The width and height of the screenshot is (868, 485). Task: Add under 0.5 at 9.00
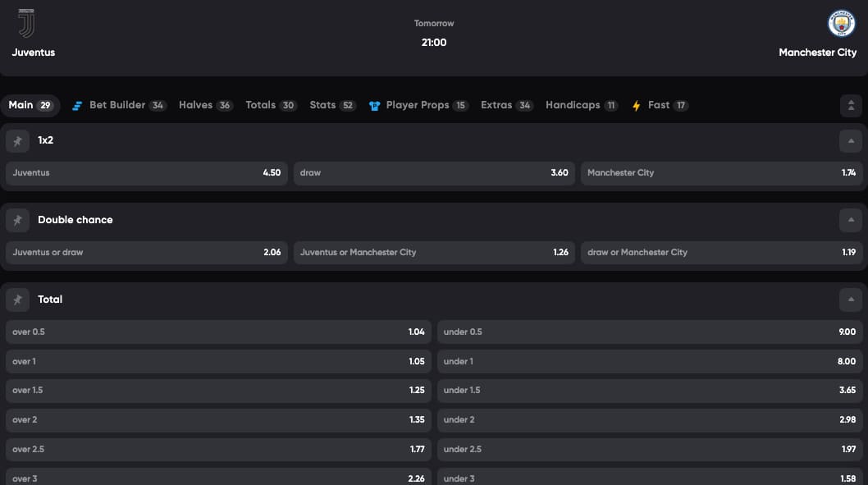pyautogui.click(x=650, y=332)
